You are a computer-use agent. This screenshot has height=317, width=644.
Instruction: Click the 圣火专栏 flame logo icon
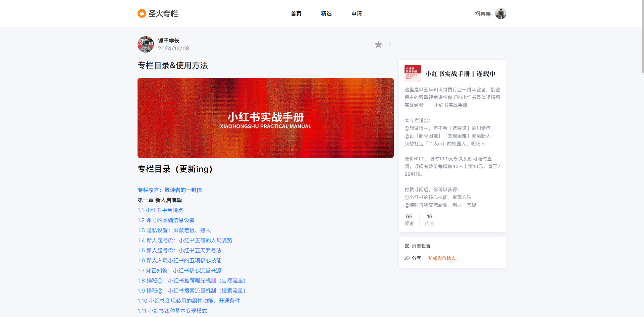point(142,13)
